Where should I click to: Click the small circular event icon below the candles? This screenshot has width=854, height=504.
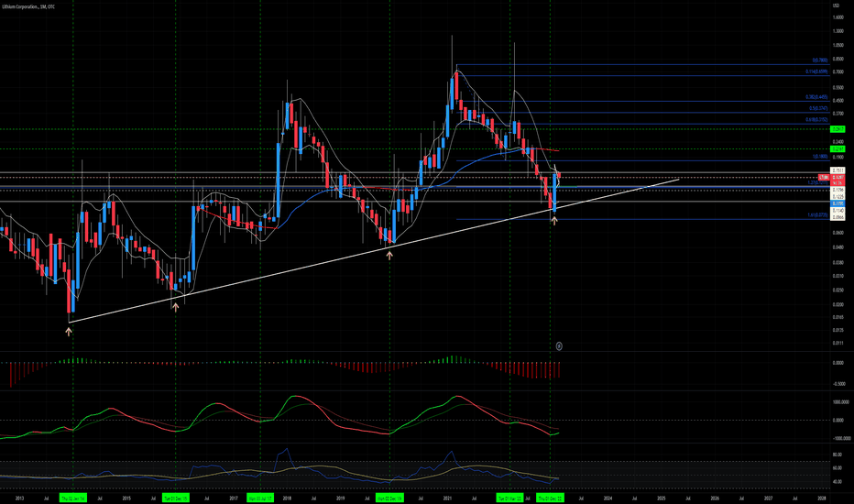pyautogui.click(x=559, y=346)
